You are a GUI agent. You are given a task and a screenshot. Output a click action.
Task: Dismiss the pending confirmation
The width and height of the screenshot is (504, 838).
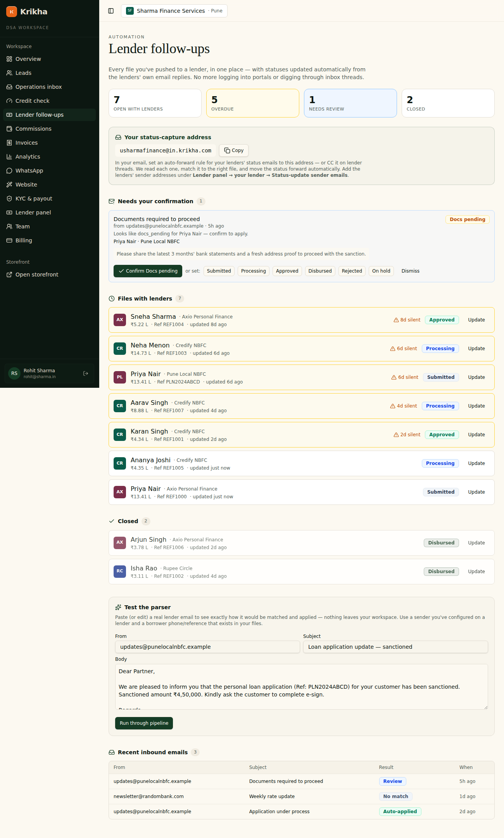pos(411,271)
